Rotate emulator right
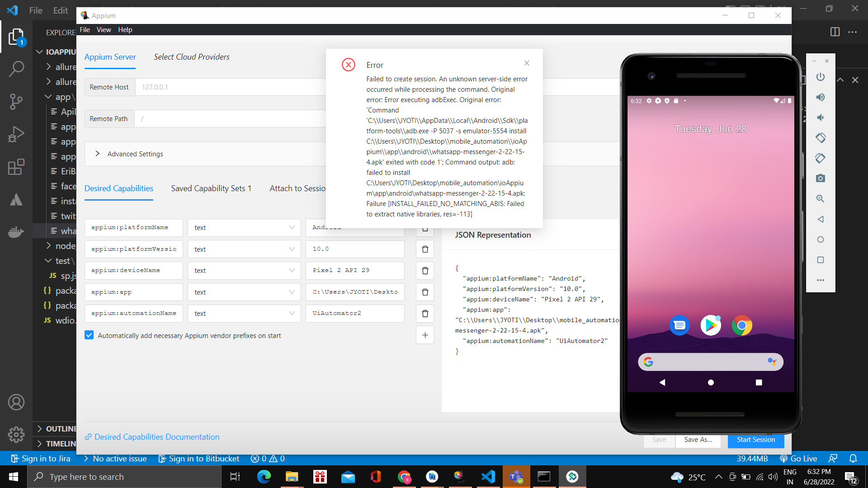Viewport: 868px width, 488px height. pos(821,158)
